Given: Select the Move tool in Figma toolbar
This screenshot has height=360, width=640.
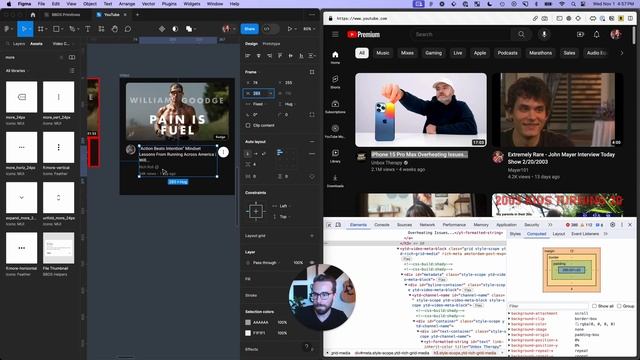Looking at the screenshot, I should (x=24, y=29).
